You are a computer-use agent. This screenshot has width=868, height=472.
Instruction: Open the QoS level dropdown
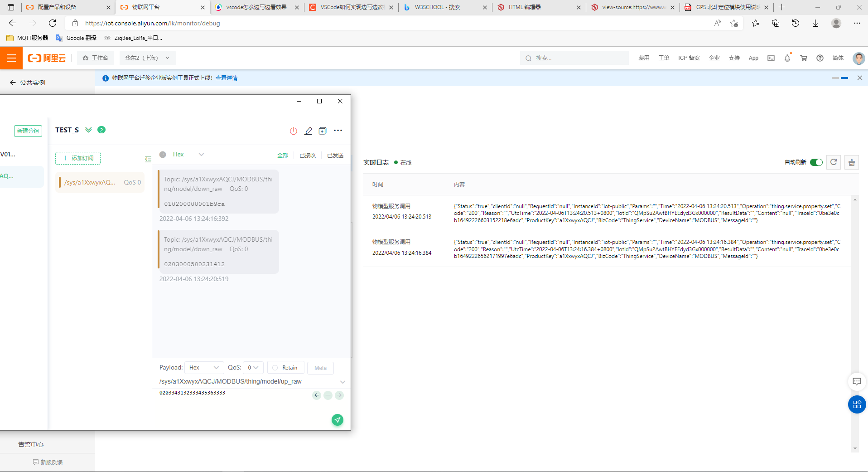(x=253, y=368)
